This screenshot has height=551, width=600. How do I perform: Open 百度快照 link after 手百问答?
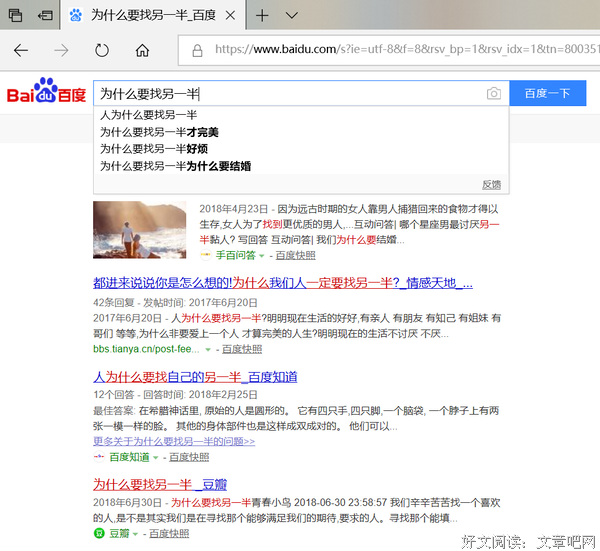[x=295, y=255]
